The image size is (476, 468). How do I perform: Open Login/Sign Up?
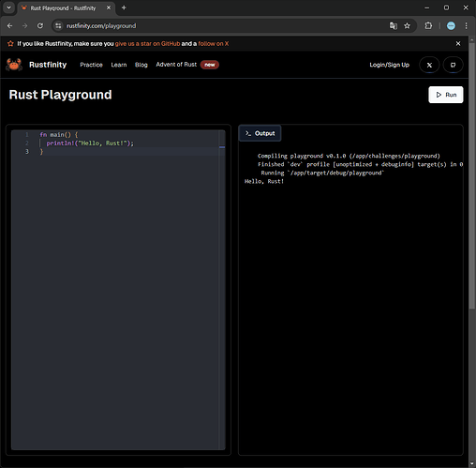(x=389, y=65)
